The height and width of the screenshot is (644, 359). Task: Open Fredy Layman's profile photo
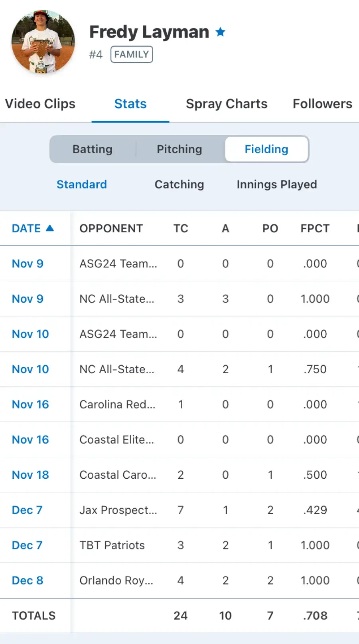tap(43, 42)
